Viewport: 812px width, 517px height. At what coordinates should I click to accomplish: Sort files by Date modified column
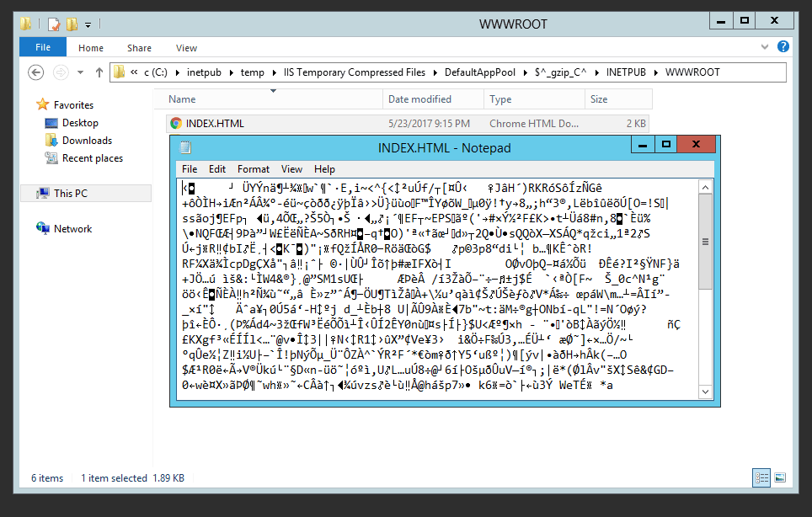tap(419, 99)
